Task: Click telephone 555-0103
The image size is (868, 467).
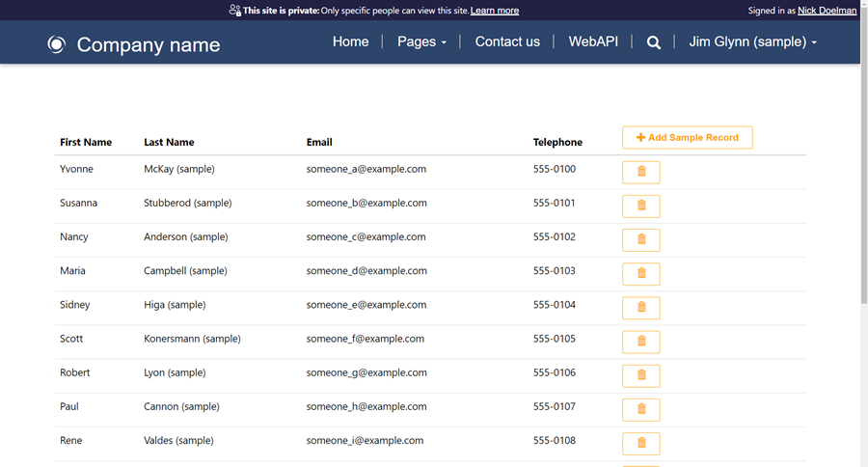Action: pyautogui.click(x=555, y=270)
